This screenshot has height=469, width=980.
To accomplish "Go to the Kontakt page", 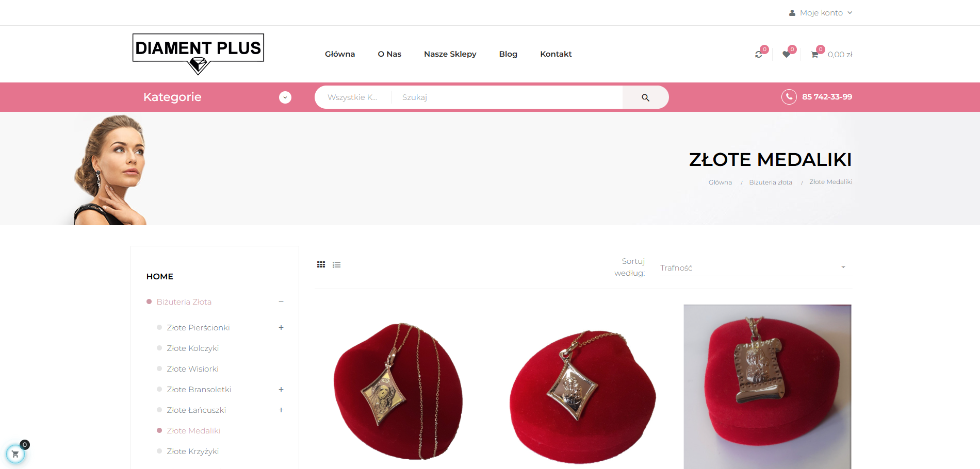I will (556, 54).
